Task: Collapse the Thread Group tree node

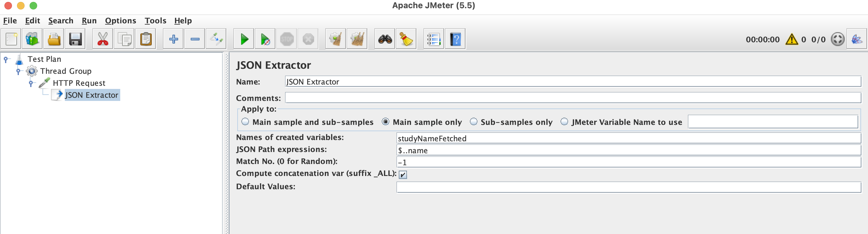Action: pos(19,71)
